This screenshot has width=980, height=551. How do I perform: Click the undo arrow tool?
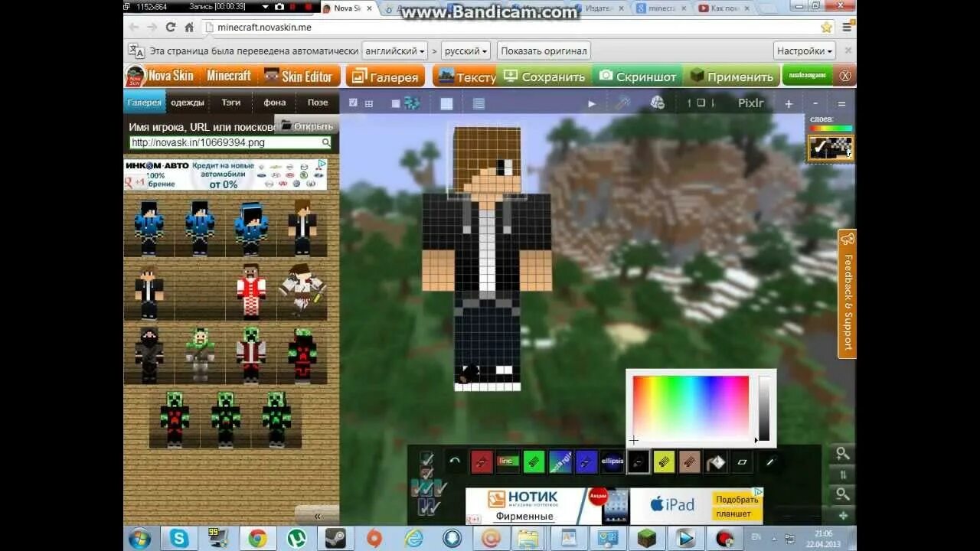[455, 461]
